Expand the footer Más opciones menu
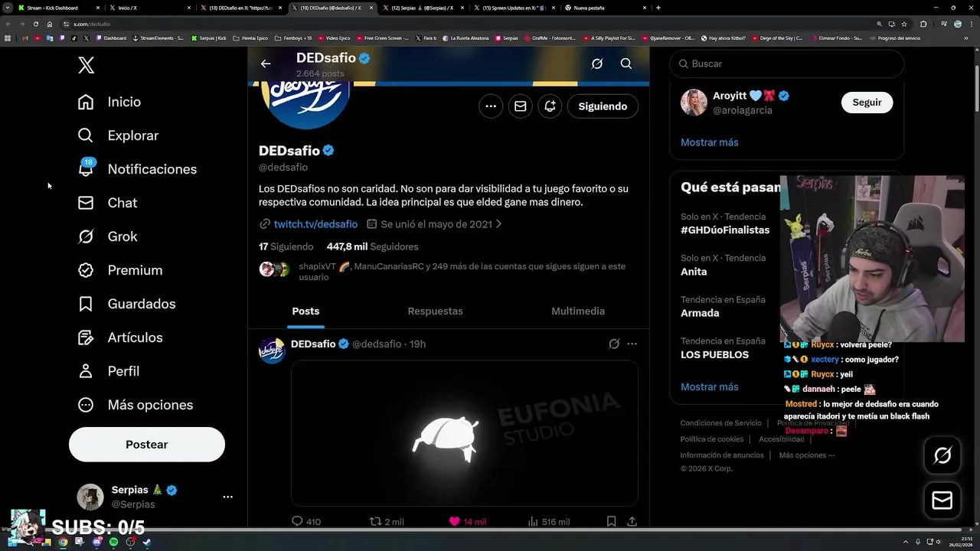 [806, 455]
